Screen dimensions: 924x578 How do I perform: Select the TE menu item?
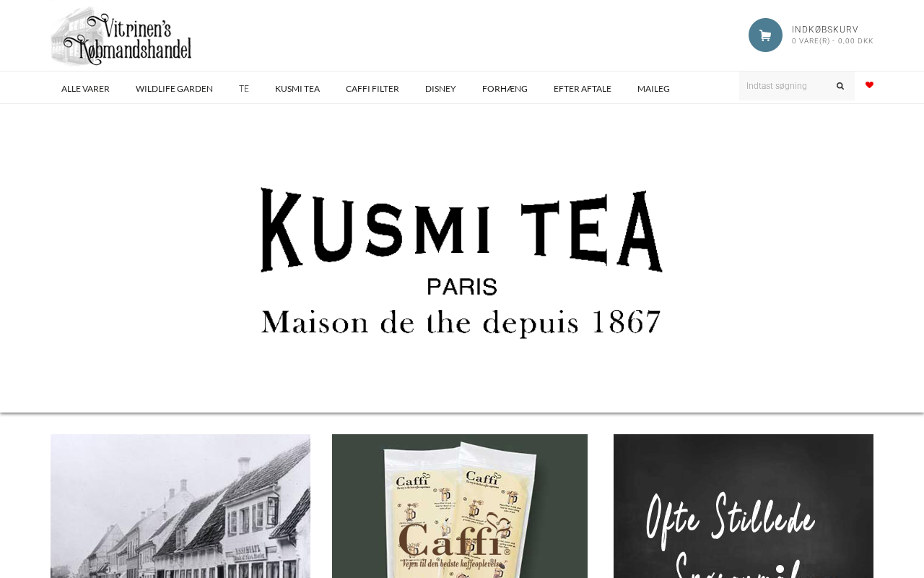tap(244, 89)
